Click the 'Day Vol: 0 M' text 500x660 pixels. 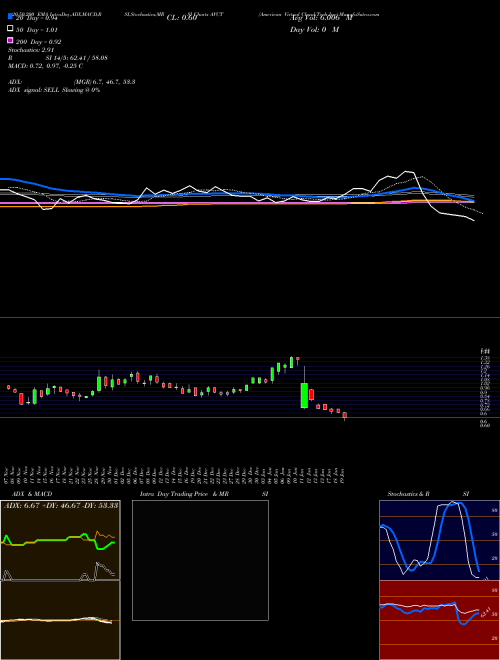coord(314,30)
